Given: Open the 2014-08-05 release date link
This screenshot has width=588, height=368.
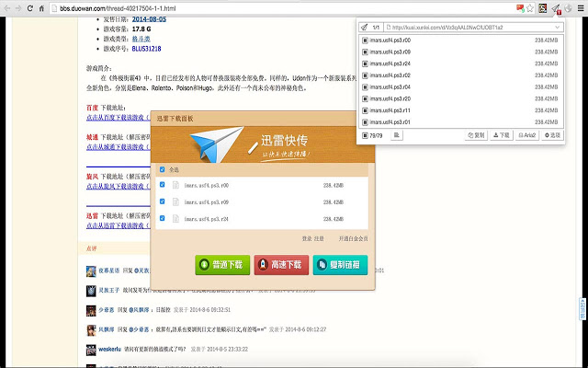Looking at the screenshot, I should point(149,19).
